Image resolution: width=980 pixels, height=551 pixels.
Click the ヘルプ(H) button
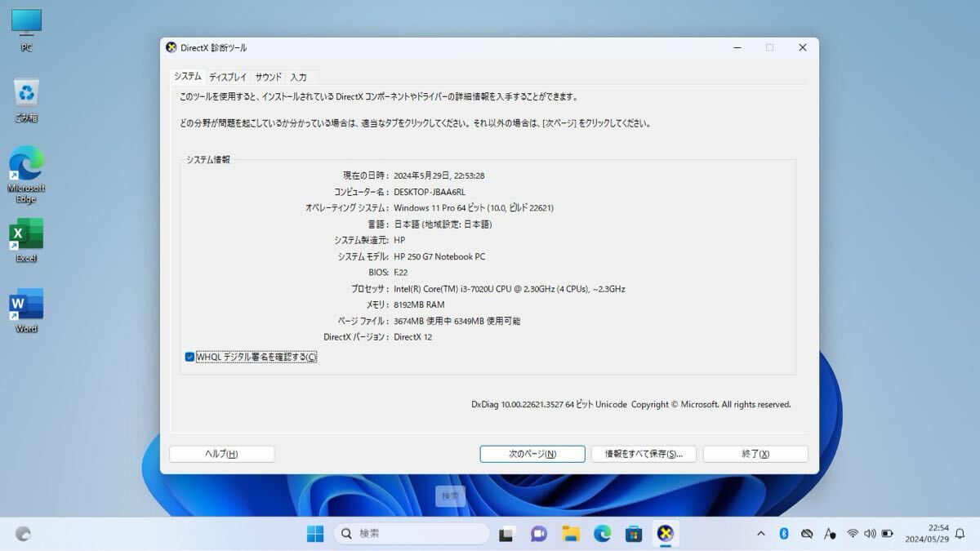click(x=222, y=454)
